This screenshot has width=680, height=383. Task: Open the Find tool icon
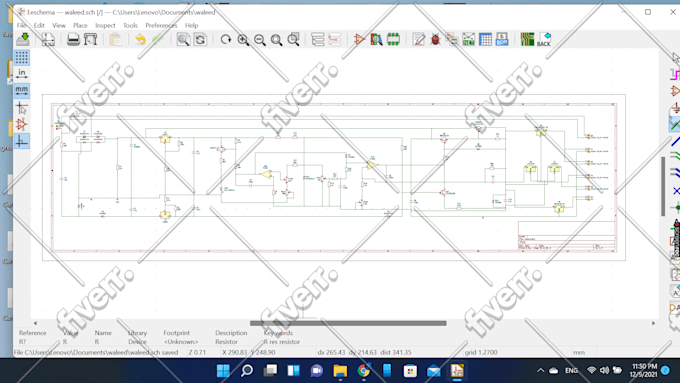pyautogui.click(x=183, y=39)
